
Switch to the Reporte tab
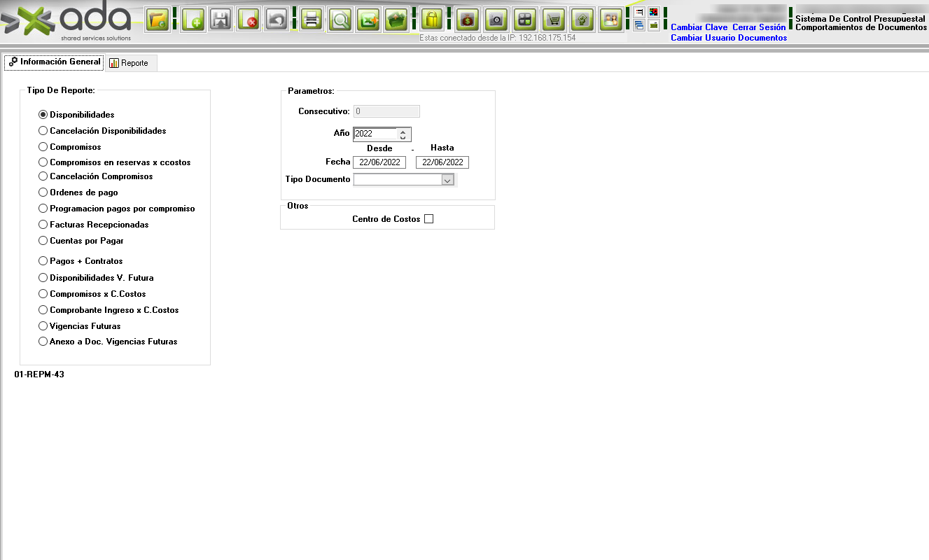pyautogui.click(x=130, y=63)
